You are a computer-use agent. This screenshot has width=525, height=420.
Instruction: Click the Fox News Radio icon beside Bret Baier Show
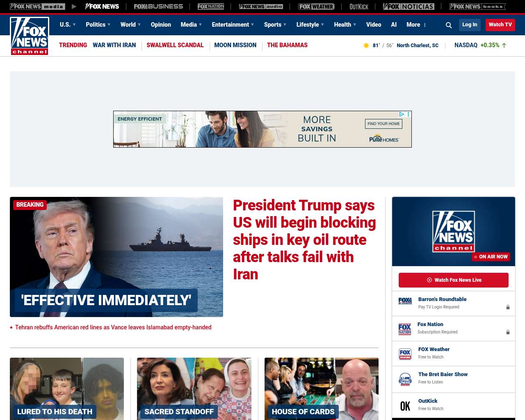pyautogui.click(x=405, y=379)
